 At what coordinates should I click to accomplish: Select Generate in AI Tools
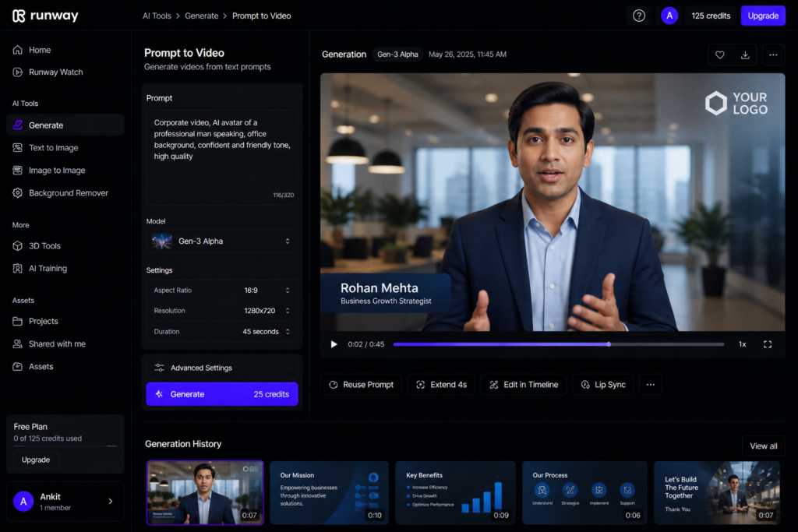[65, 125]
